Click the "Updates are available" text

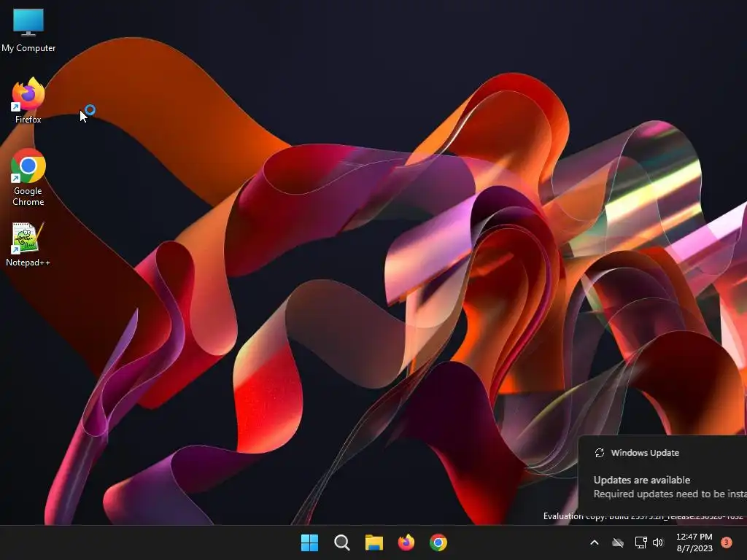(x=642, y=480)
